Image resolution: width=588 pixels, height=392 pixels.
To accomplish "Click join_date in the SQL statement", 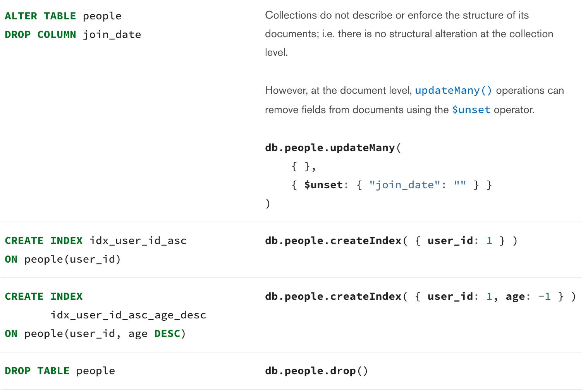I will pos(112,35).
